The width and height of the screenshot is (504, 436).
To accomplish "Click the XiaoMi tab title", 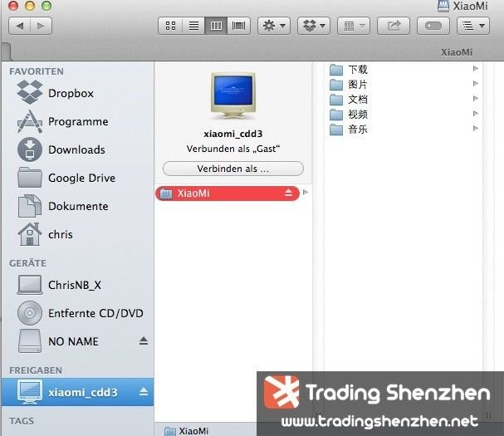I will point(457,52).
